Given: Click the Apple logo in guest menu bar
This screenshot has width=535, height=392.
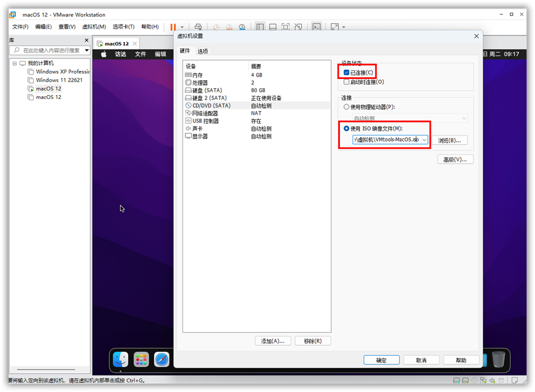Looking at the screenshot, I should [x=104, y=54].
